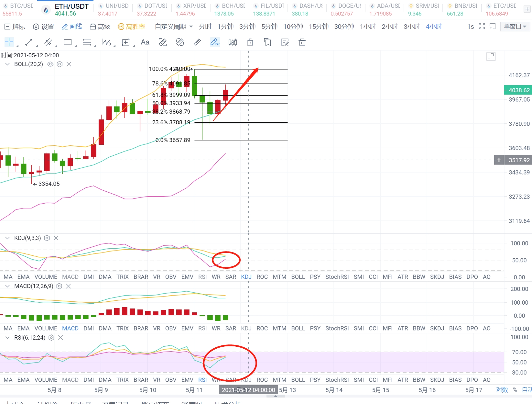Viewport: 532px width, 404px height.
Task: Select the parallel channel tool
Action: coord(48,42)
